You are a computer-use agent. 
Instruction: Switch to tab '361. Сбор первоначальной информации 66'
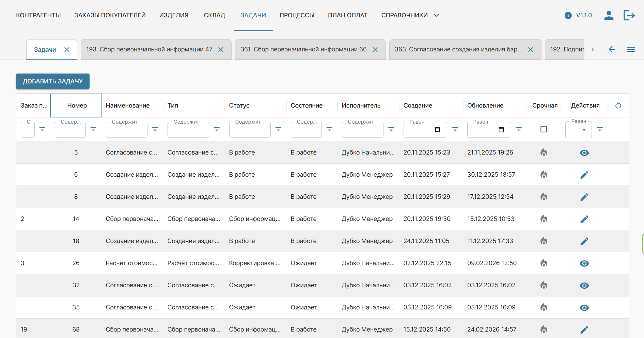pyautogui.click(x=303, y=50)
